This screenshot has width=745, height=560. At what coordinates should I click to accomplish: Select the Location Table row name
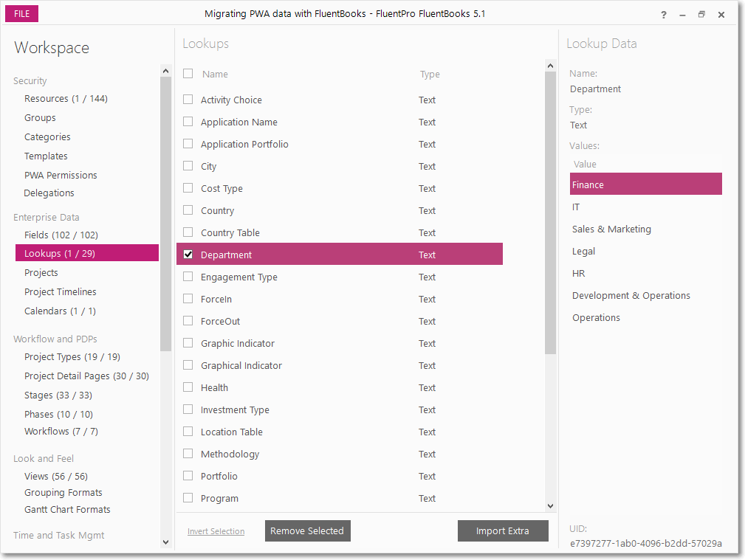(231, 432)
